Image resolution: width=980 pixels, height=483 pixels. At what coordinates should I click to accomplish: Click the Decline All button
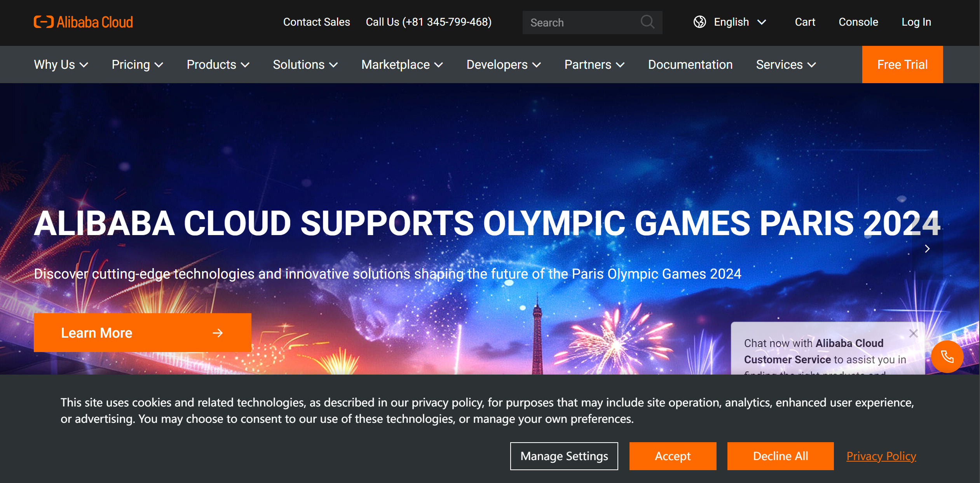click(x=780, y=456)
